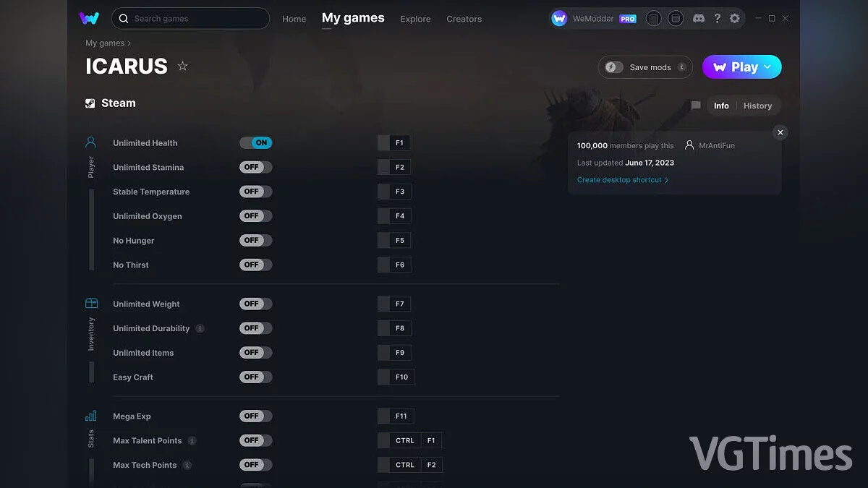868x488 pixels.
Task: Toggle Save mods switch
Action: click(614, 67)
